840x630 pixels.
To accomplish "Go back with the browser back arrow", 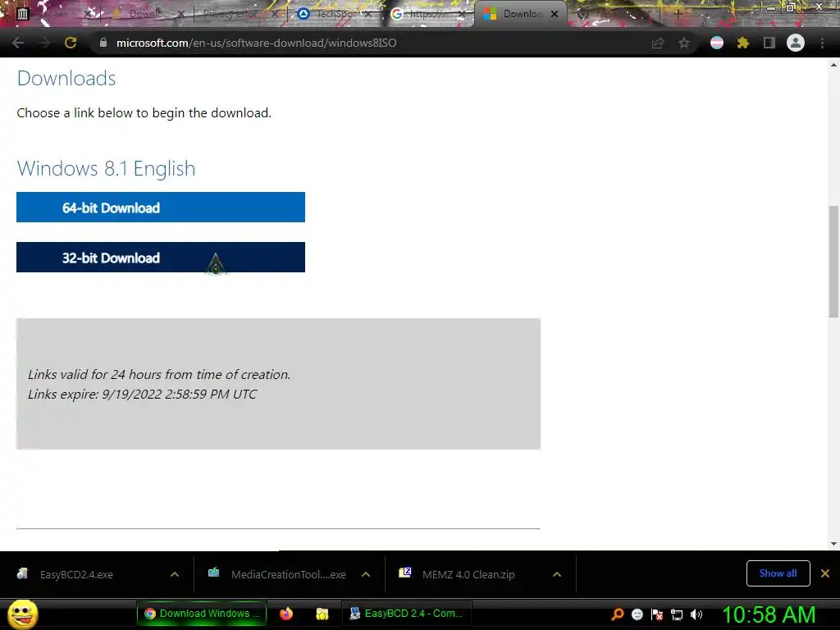I will [x=18, y=43].
